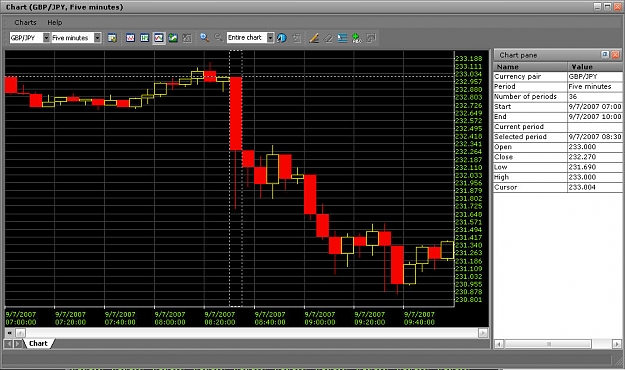Click the zoom in magnifier icon
625x370 pixels.
coord(204,37)
